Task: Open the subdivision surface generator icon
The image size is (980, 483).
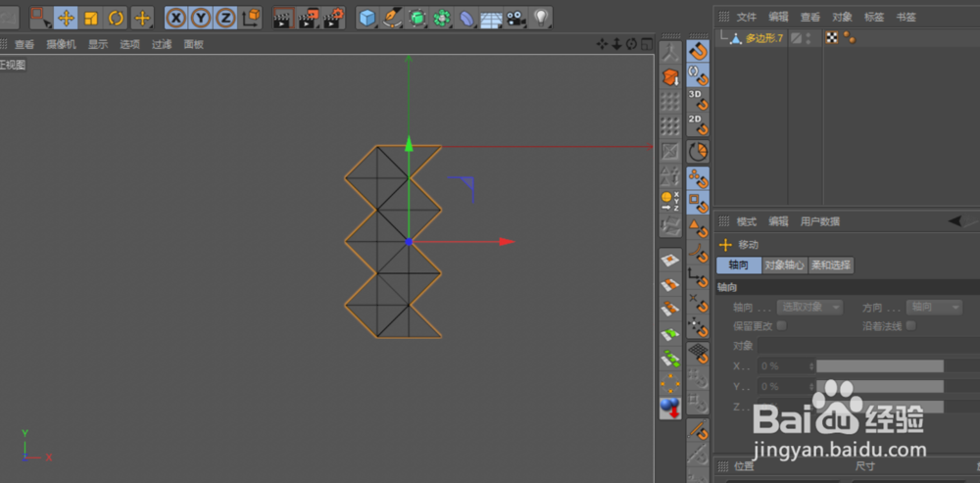Action: pos(416,18)
